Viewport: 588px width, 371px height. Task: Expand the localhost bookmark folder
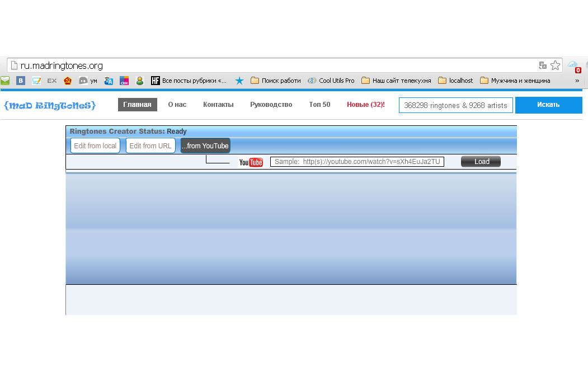(455, 81)
